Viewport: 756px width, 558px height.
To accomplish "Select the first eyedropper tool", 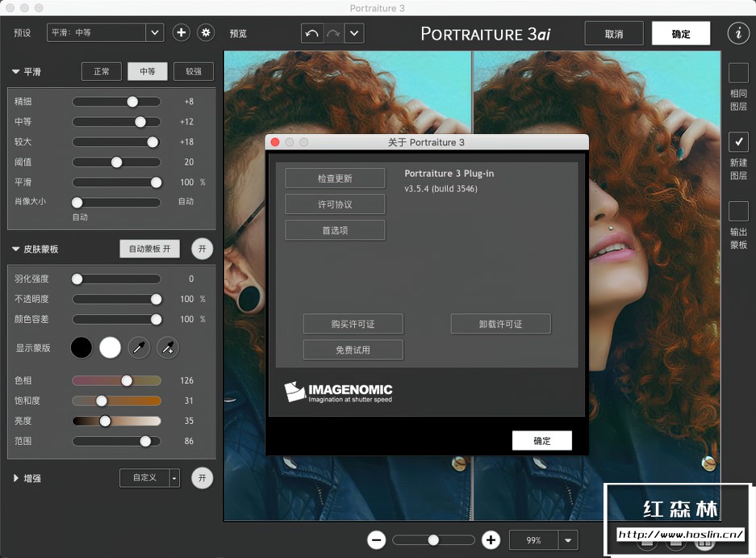I will pos(140,348).
